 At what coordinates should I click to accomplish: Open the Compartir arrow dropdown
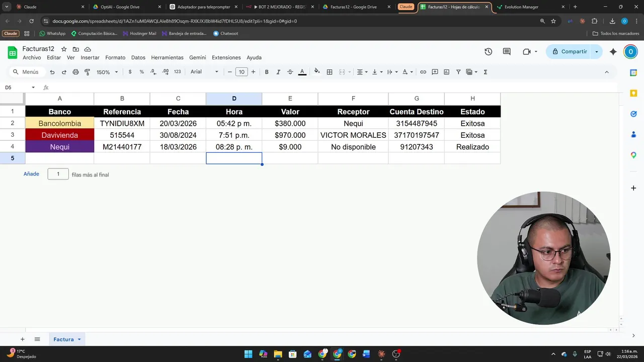tap(597, 52)
